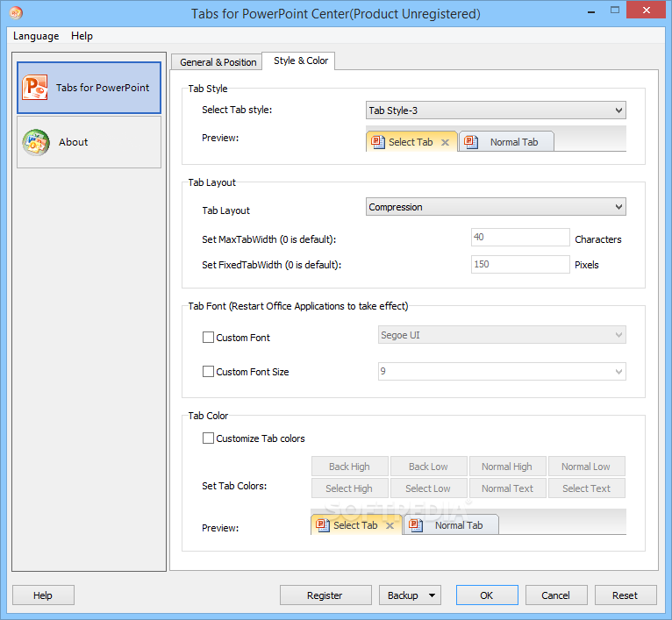Click the Select Tab in the Tab Color preview
Image resolution: width=672 pixels, height=620 pixels.
point(356,525)
